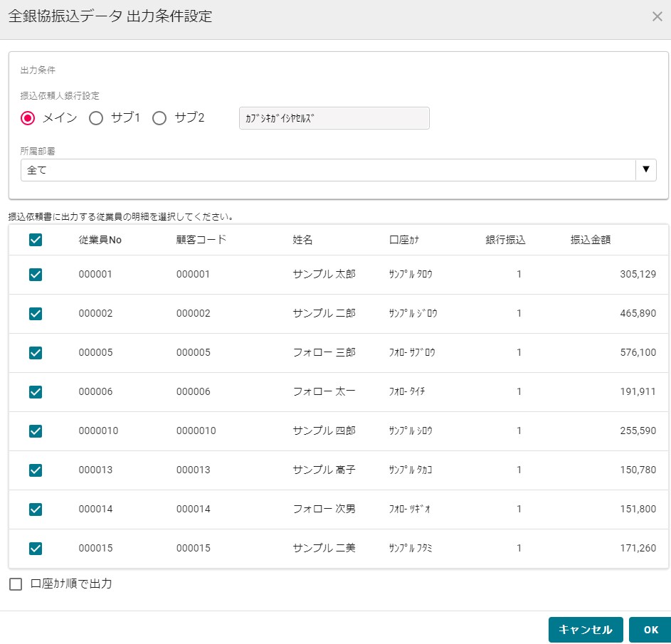Select the サブ1 bank setting

96,118
